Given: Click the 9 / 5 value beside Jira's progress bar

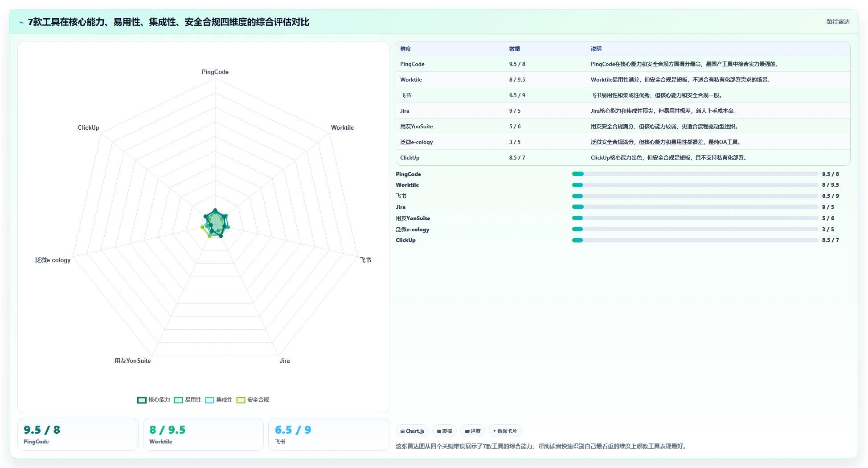Looking at the screenshot, I should (828, 207).
